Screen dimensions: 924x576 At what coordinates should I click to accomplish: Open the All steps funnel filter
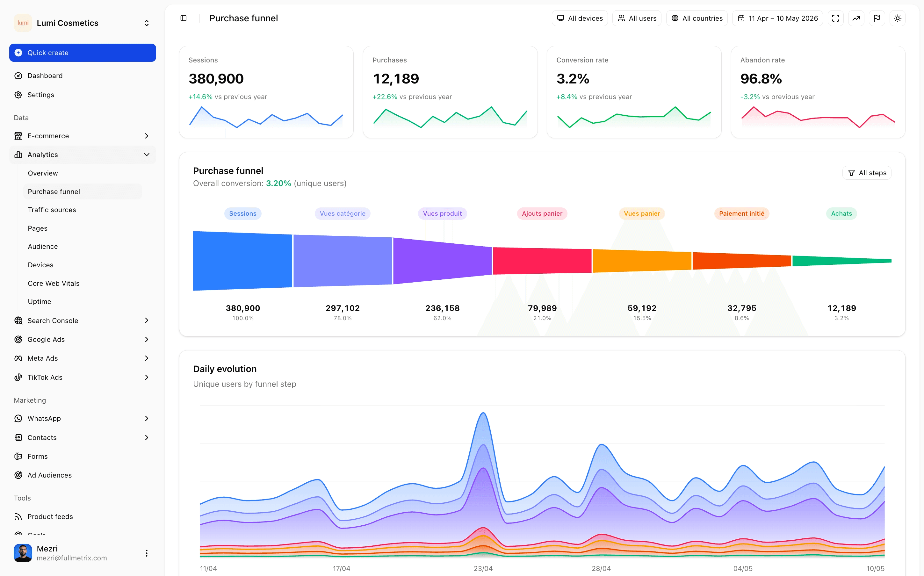pyautogui.click(x=866, y=173)
